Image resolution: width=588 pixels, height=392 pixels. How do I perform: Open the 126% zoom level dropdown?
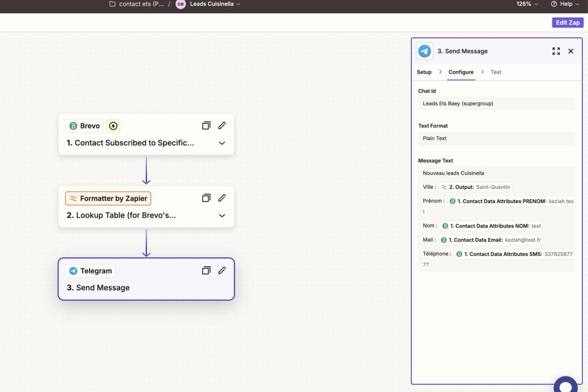click(527, 4)
